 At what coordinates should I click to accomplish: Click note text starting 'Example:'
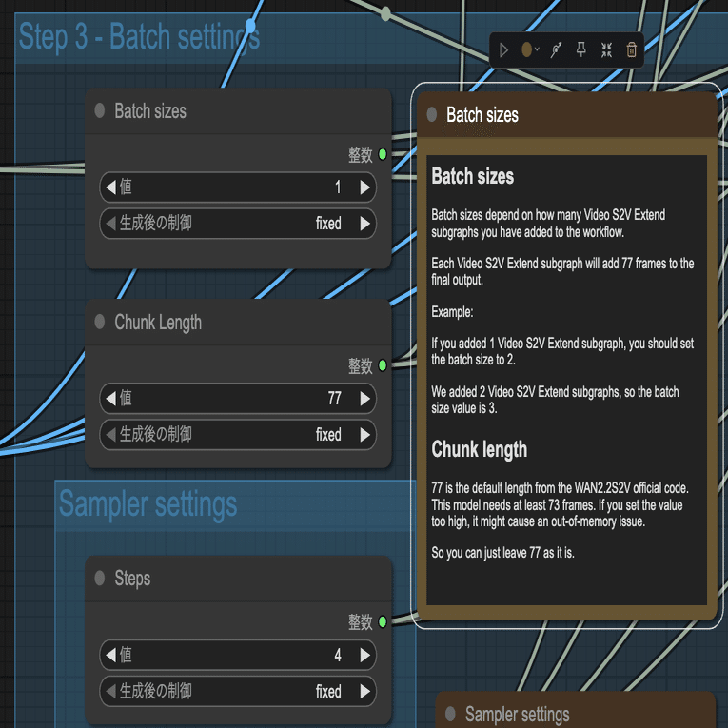coord(452,312)
